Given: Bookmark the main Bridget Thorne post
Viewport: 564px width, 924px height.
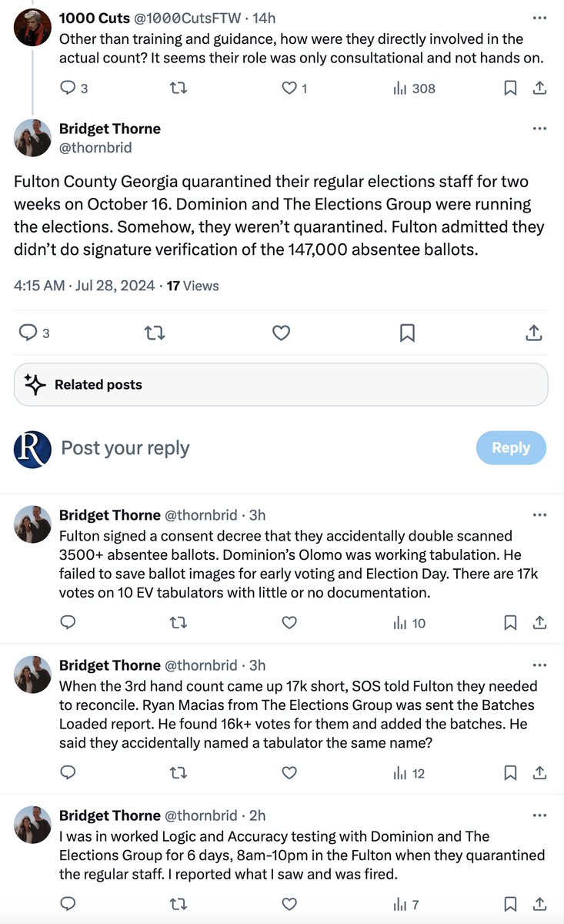Looking at the screenshot, I should pos(408,333).
